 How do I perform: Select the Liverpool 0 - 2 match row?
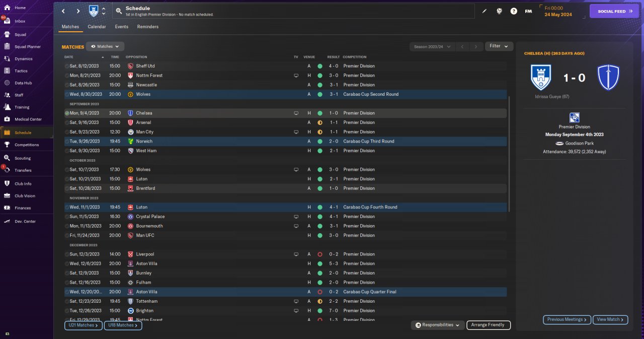285,254
